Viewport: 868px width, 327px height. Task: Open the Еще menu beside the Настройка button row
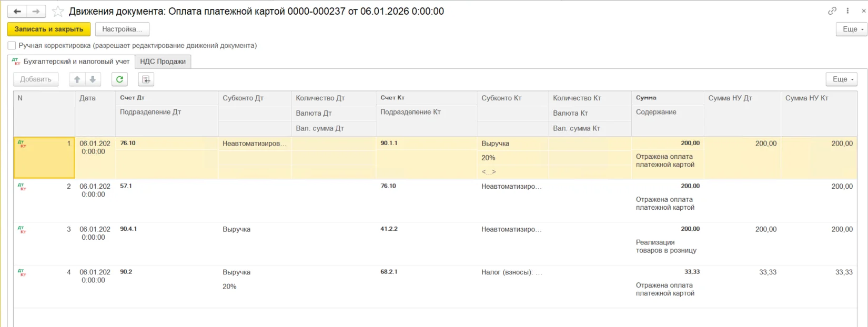click(x=851, y=29)
